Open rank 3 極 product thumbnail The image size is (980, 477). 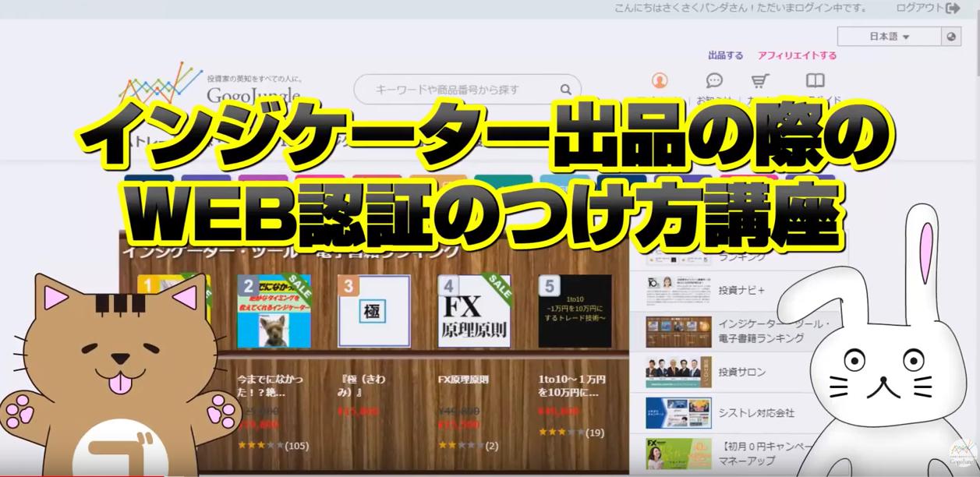[374, 311]
